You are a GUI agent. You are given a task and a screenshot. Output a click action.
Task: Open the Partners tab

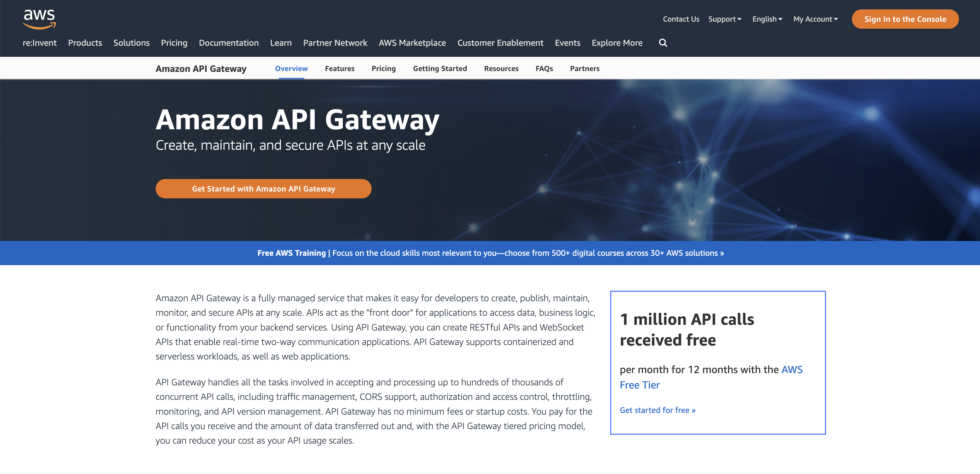[584, 68]
